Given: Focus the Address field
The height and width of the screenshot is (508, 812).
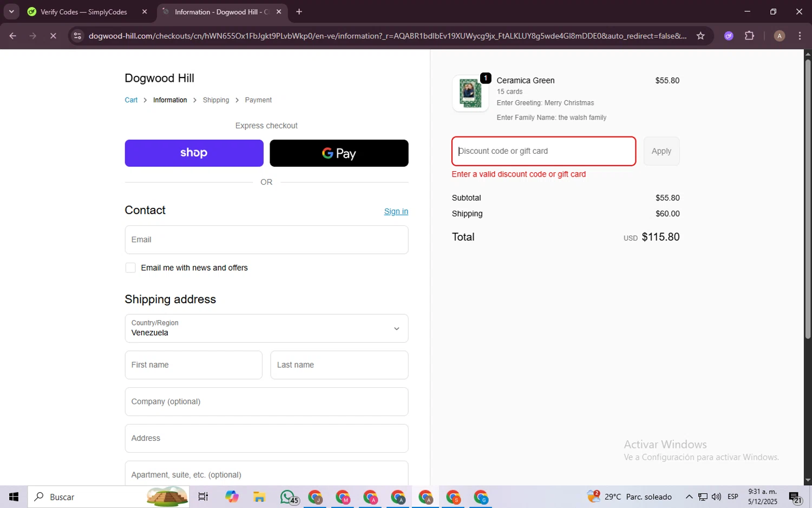Looking at the screenshot, I should (266, 438).
